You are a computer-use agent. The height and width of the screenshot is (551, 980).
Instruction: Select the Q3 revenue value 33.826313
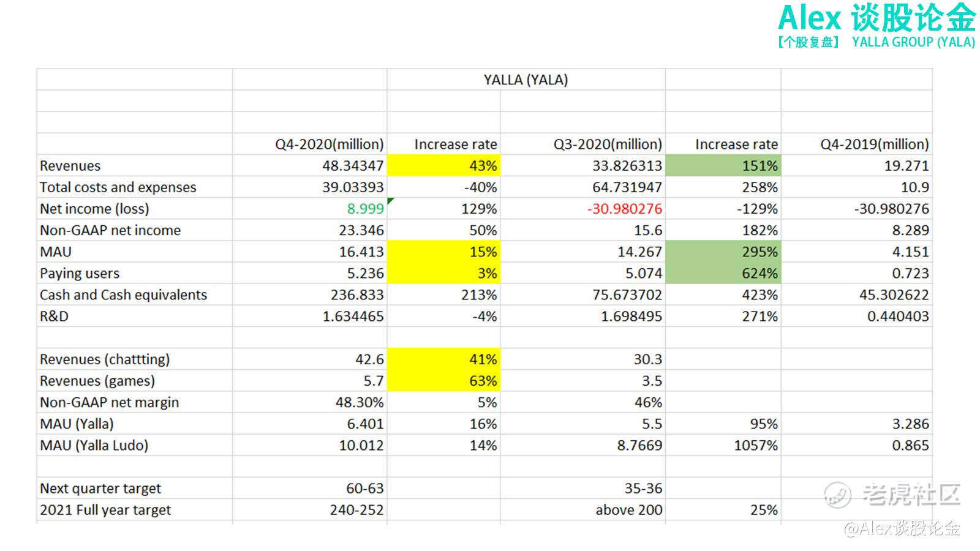tap(627, 166)
